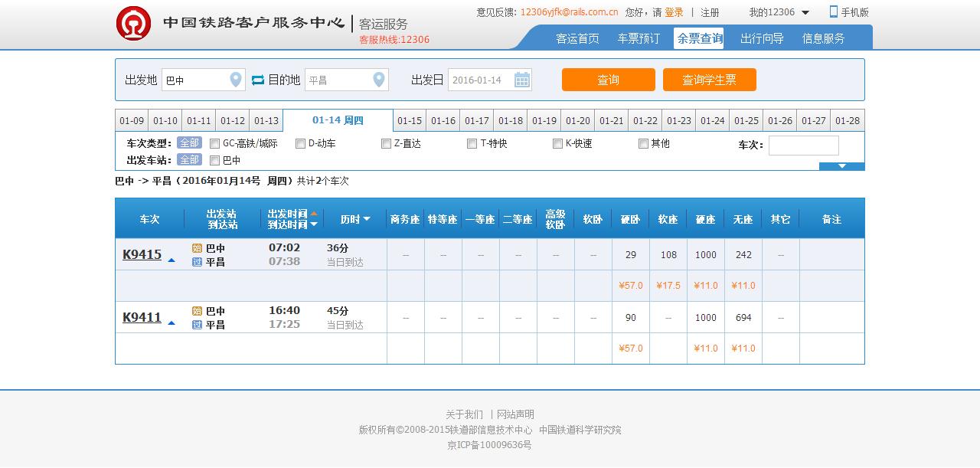
Task: Click the mobile version phone icon
Action: (834, 12)
